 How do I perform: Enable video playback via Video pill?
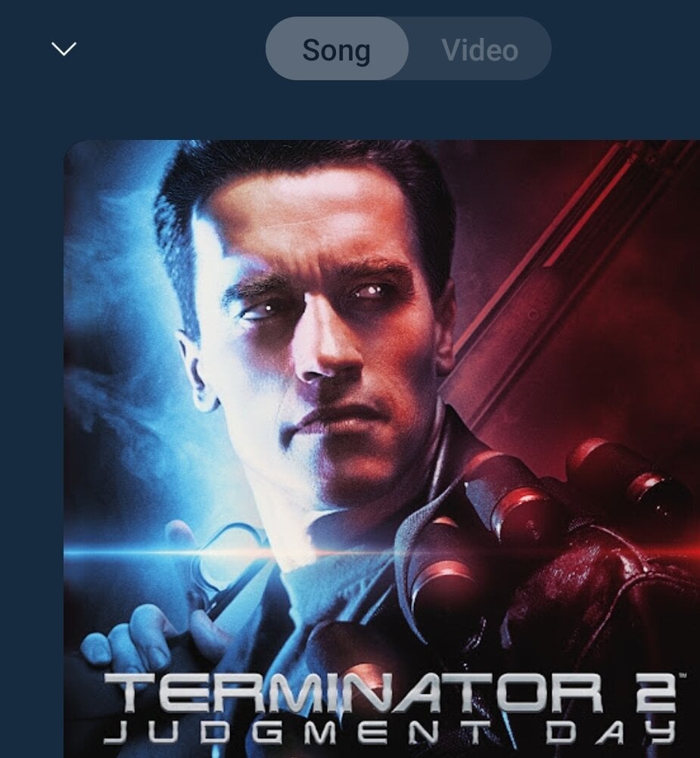(x=480, y=49)
